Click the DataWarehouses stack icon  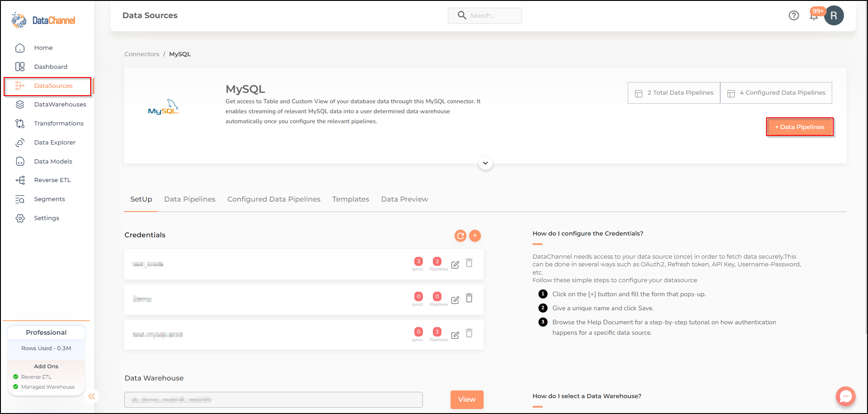click(20, 105)
